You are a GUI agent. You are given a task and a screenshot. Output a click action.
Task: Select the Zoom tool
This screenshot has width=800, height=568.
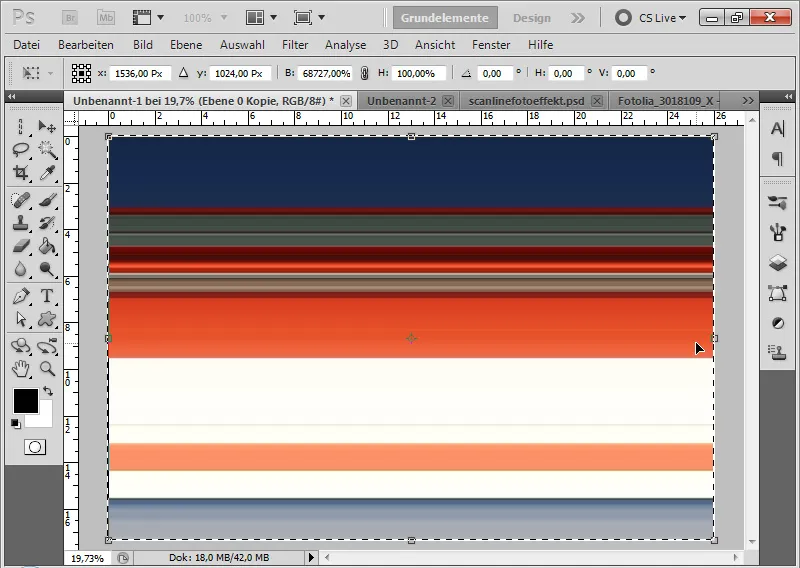47,368
